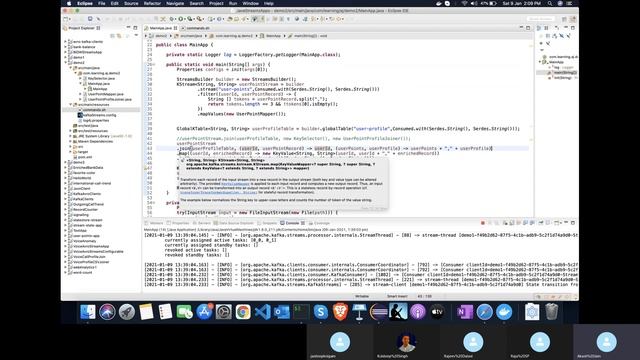640x360 pixels.
Task: Open Visual Studio Code from the Dock
Action: (262, 312)
